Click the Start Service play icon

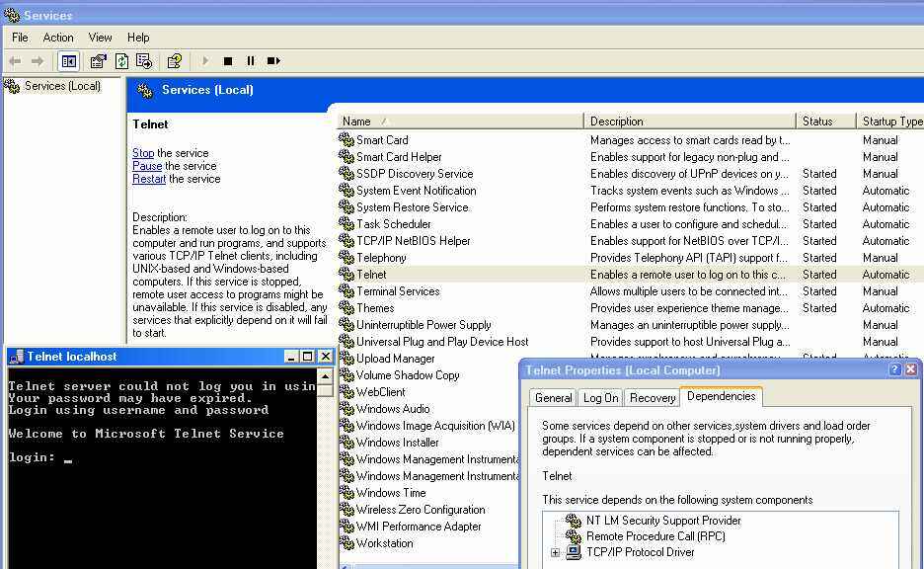[205, 60]
